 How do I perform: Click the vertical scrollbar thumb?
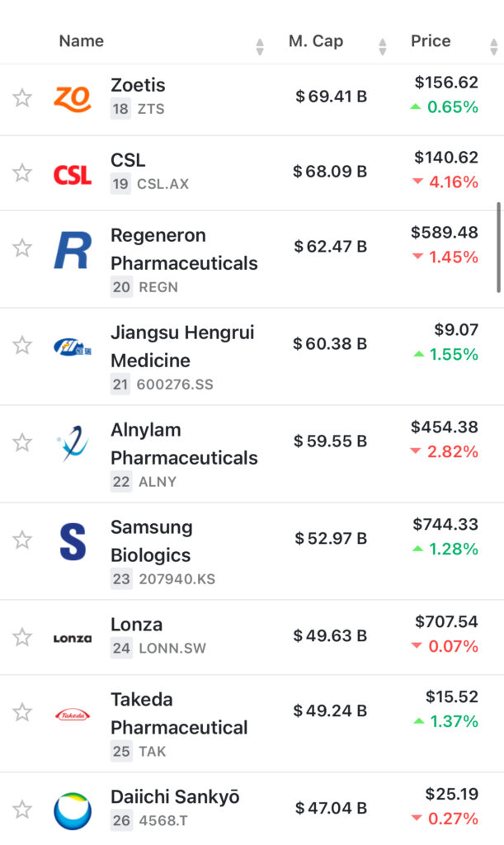(x=497, y=247)
